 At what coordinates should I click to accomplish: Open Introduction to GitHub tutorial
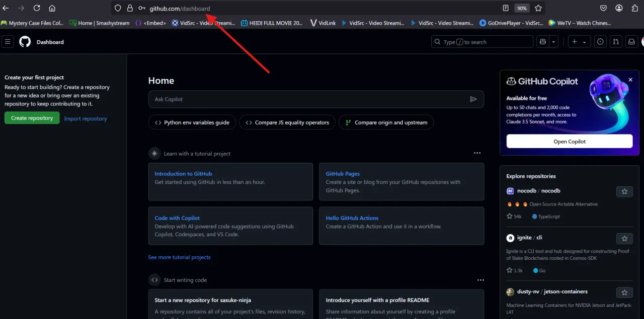pyautogui.click(x=183, y=174)
